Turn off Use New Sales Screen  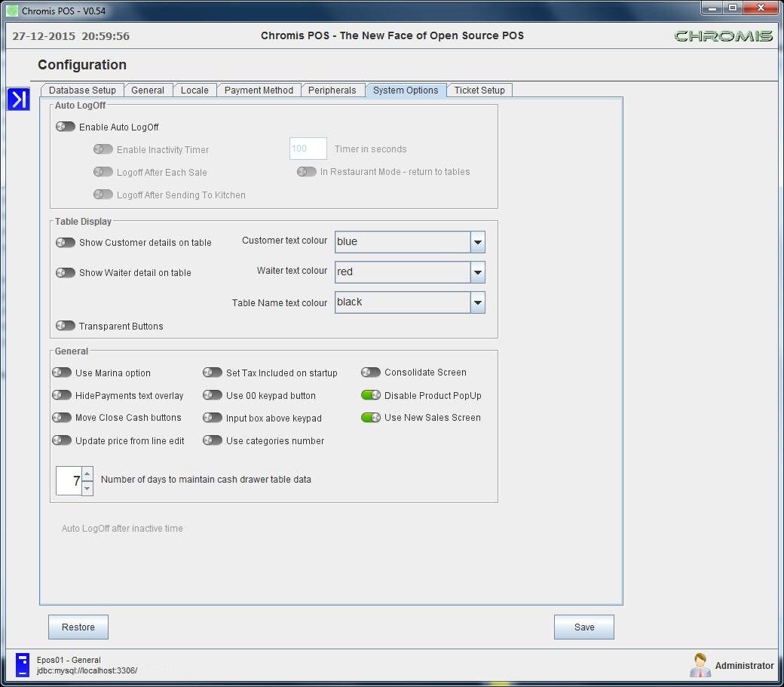(x=371, y=418)
